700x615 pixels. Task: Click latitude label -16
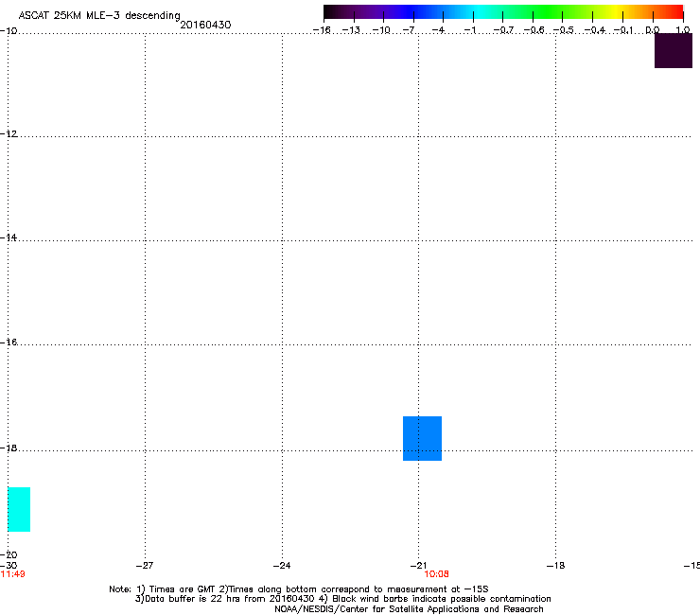click(9, 343)
